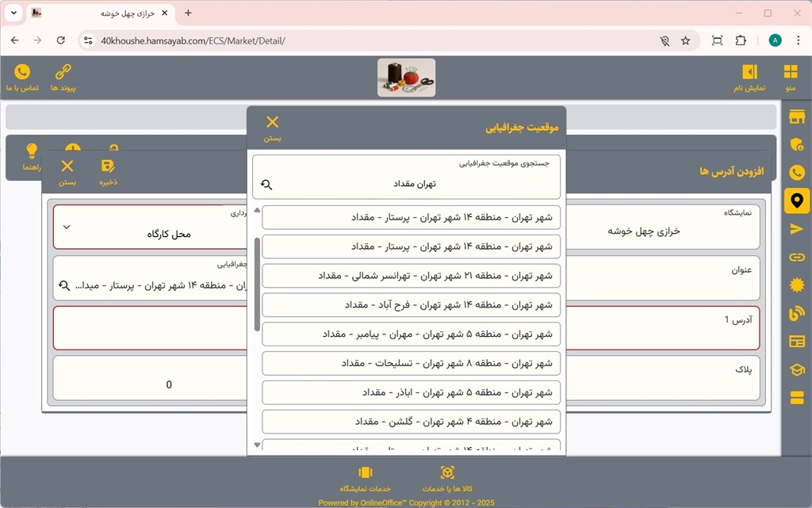Open تماس با ما contact icon
Image resolution: width=812 pixels, height=508 pixels.
pyautogui.click(x=22, y=78)
